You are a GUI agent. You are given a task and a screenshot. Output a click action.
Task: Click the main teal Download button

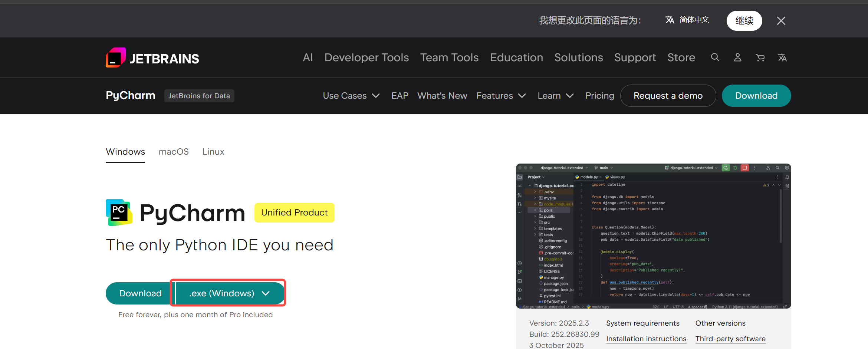[140, 293]
